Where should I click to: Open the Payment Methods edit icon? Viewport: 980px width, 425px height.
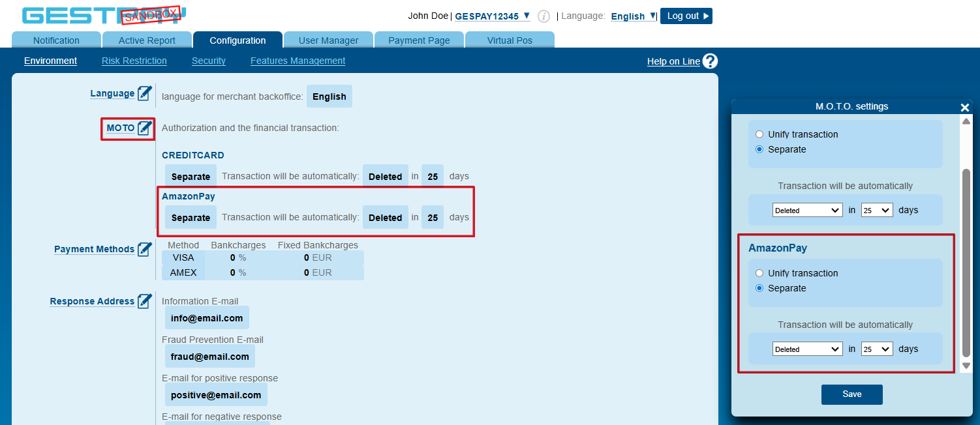[145, 249]
